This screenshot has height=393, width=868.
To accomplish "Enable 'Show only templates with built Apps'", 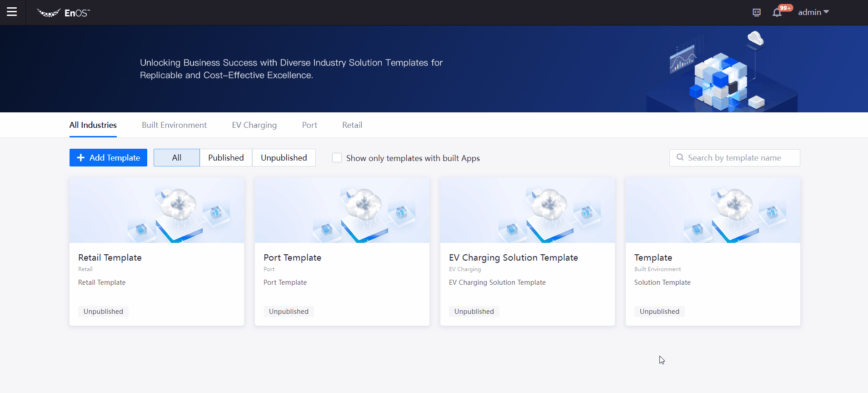I will click(337, 158).
